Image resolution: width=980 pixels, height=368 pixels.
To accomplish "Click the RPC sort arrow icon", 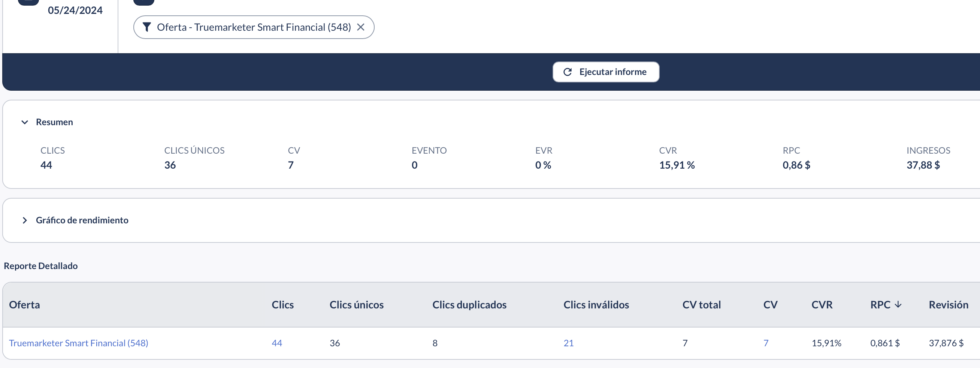I will coord(899,304).
